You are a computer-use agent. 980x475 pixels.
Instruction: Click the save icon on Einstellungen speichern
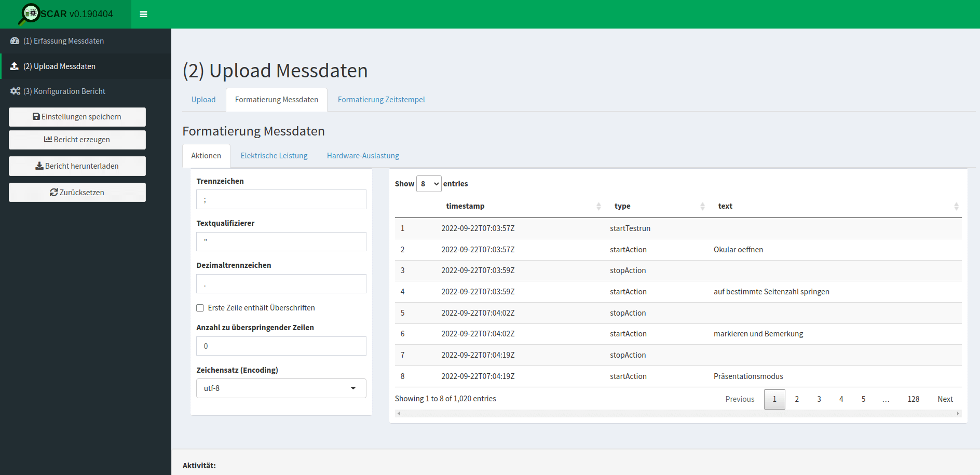(35, 116)
